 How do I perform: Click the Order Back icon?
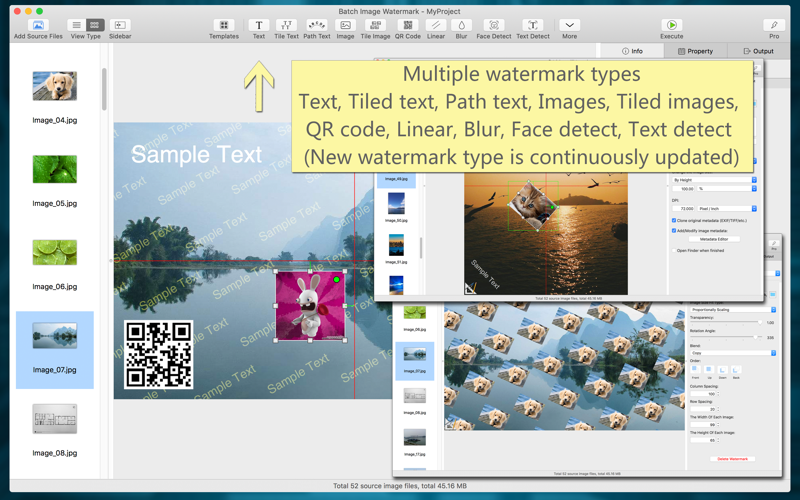(x=736, y=369)
